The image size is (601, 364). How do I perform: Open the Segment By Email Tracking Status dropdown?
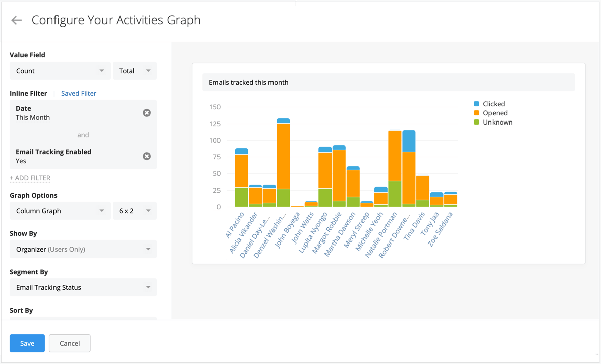pos(83,287)
